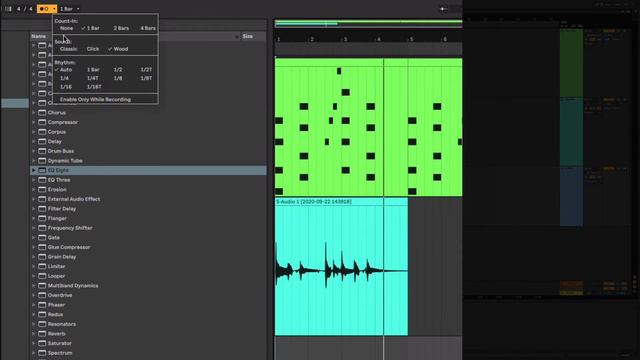Click the Chorus device folder icon

coord(42,113)
